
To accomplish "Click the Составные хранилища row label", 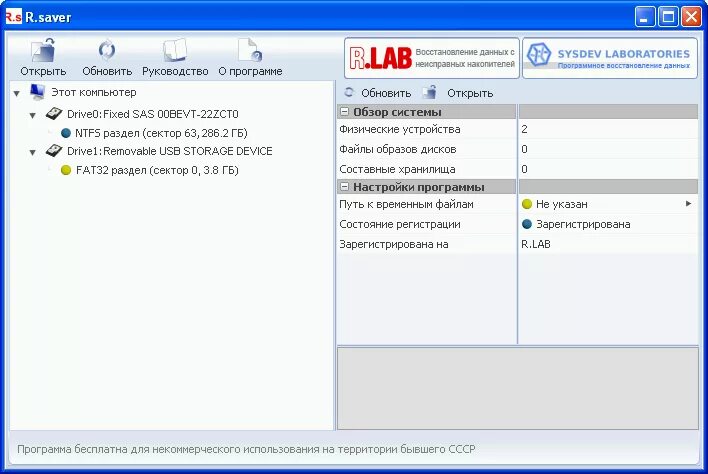I will tap(397, 169).
